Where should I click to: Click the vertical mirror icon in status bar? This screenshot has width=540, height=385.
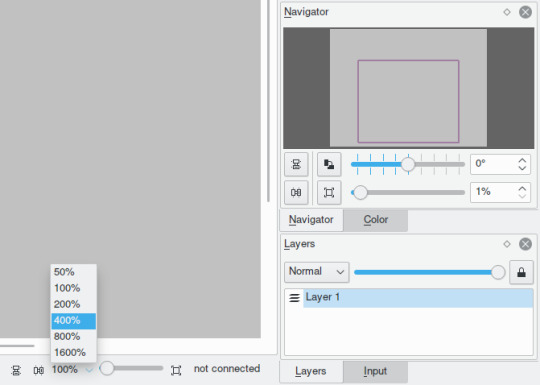(x=16, y=371)
